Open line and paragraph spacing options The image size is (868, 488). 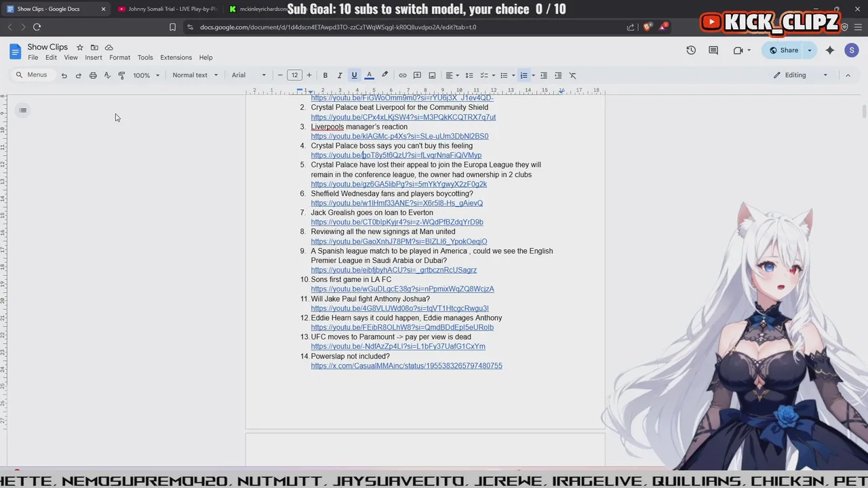469,75
